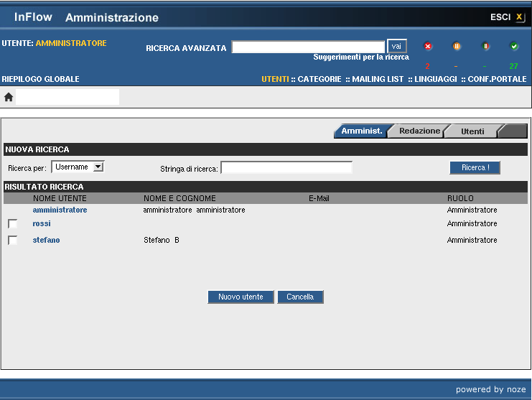This screenshot has width=532, height=400.
Task: Select the checkbox for user stefano
Action: [x=12, y=241]
